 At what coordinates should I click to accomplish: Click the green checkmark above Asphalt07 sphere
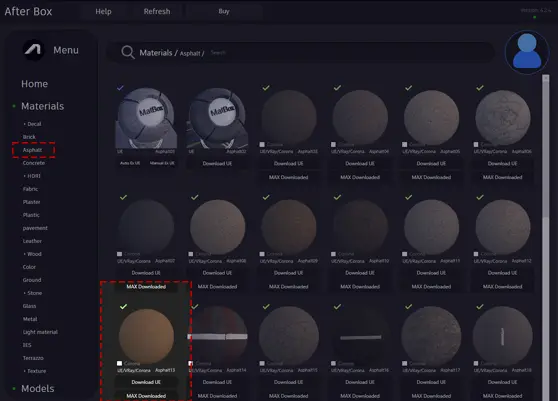pos(123,197)
